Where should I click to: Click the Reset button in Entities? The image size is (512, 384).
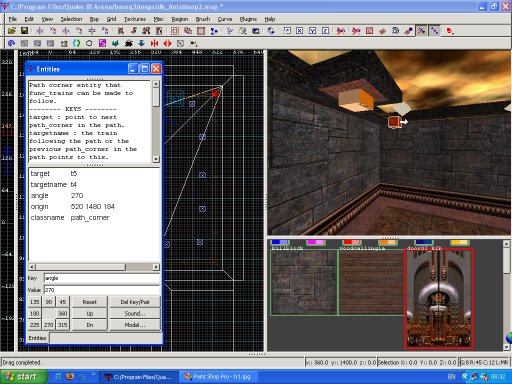[90, 302]
